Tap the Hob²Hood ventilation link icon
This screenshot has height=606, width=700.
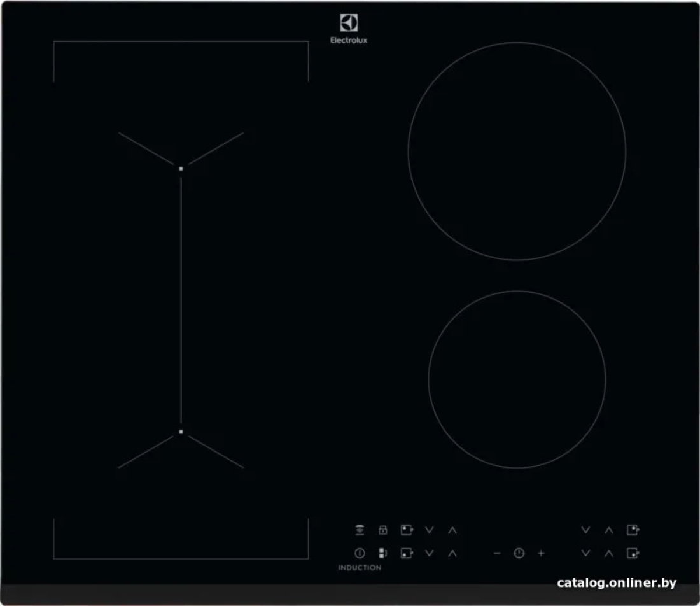point(360,530)
